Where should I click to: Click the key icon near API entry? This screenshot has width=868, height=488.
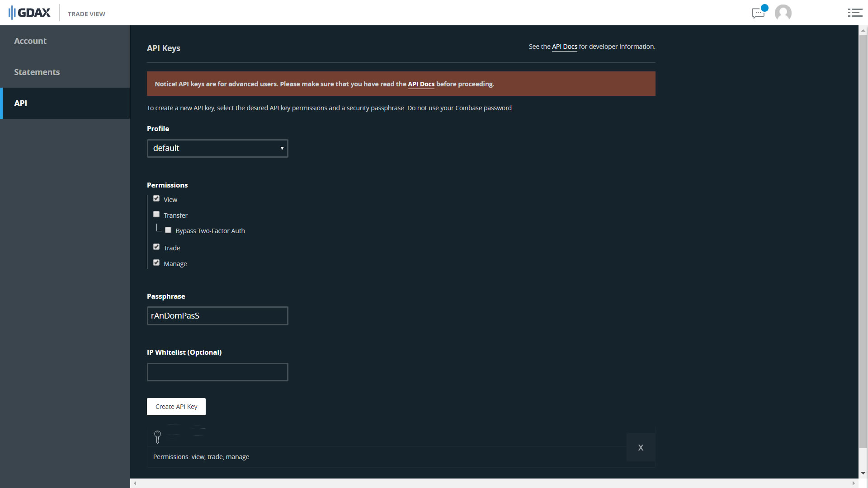158,436
